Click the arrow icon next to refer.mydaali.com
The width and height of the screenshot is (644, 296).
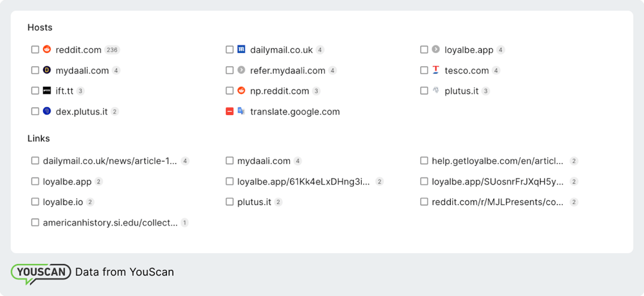point(241,70)
